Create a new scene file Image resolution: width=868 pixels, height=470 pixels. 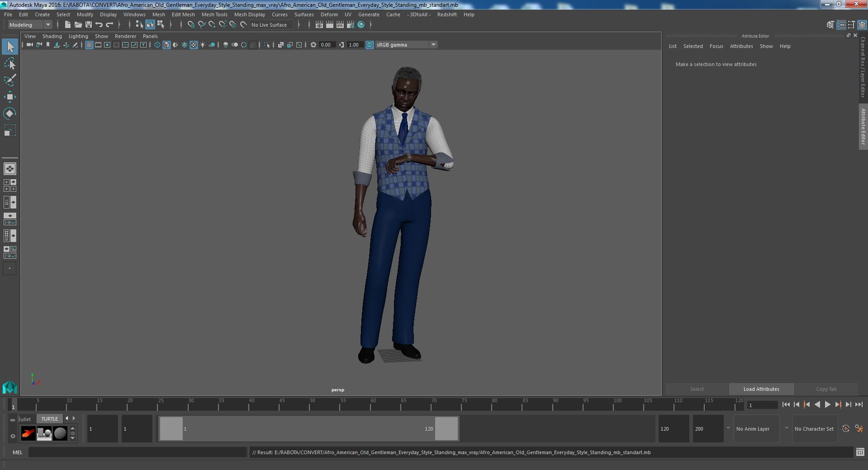pos(67,25)
